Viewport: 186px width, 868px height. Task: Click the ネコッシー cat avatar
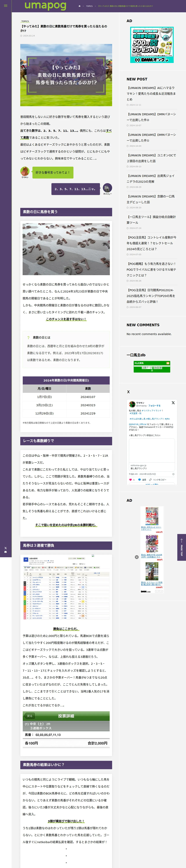[107, 188]
